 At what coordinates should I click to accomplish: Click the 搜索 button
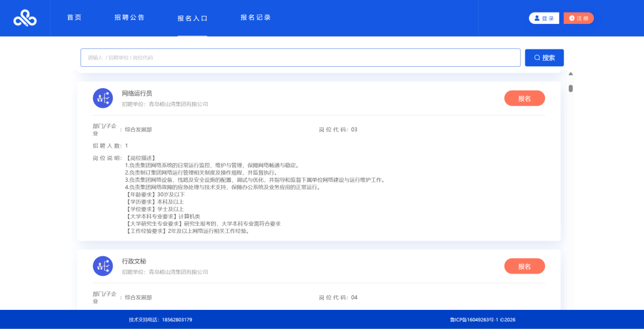[544, 57]
